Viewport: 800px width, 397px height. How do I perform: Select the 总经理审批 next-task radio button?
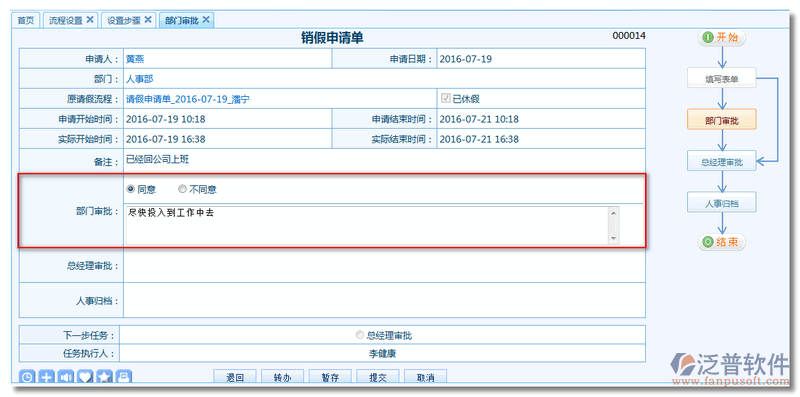[360, 335]
